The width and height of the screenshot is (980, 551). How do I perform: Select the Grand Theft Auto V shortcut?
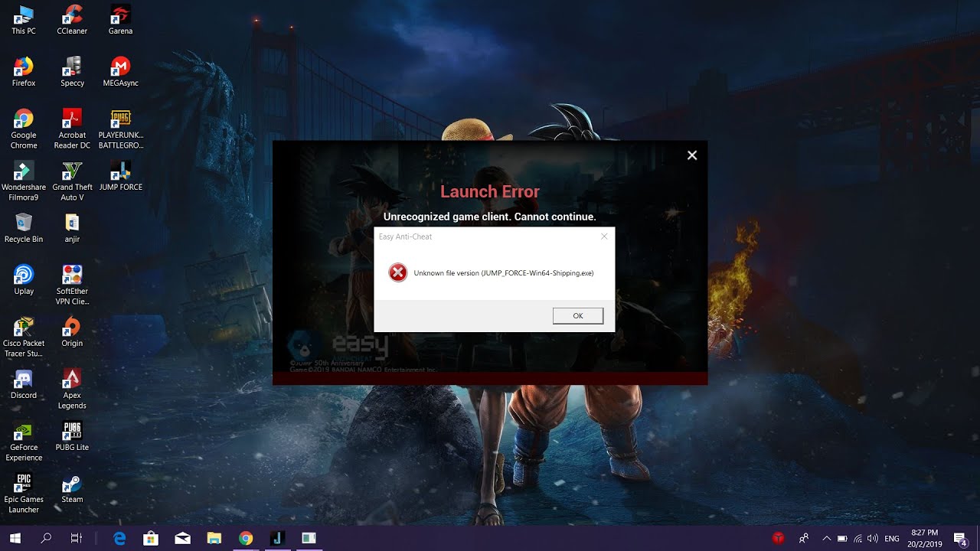click(72, 181)
